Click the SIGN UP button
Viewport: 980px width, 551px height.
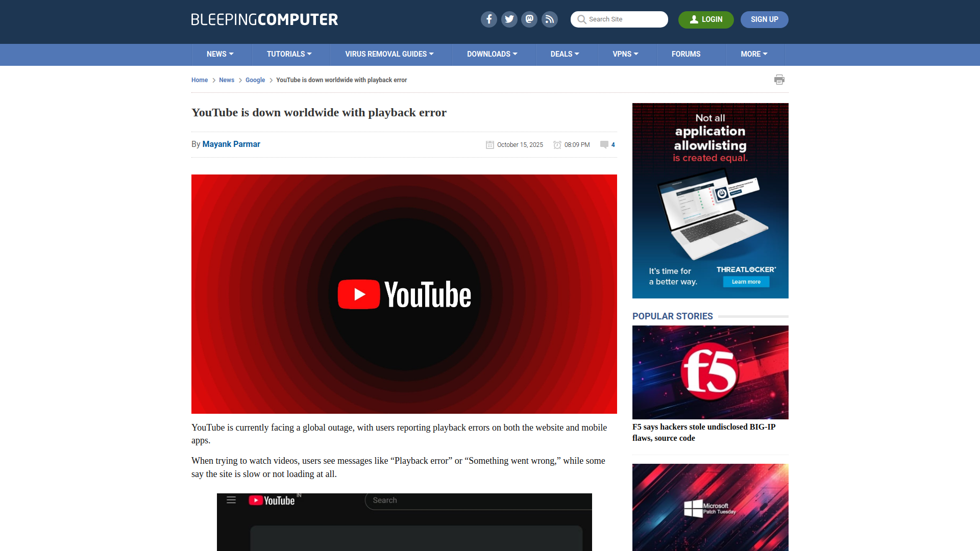(764, 19)
